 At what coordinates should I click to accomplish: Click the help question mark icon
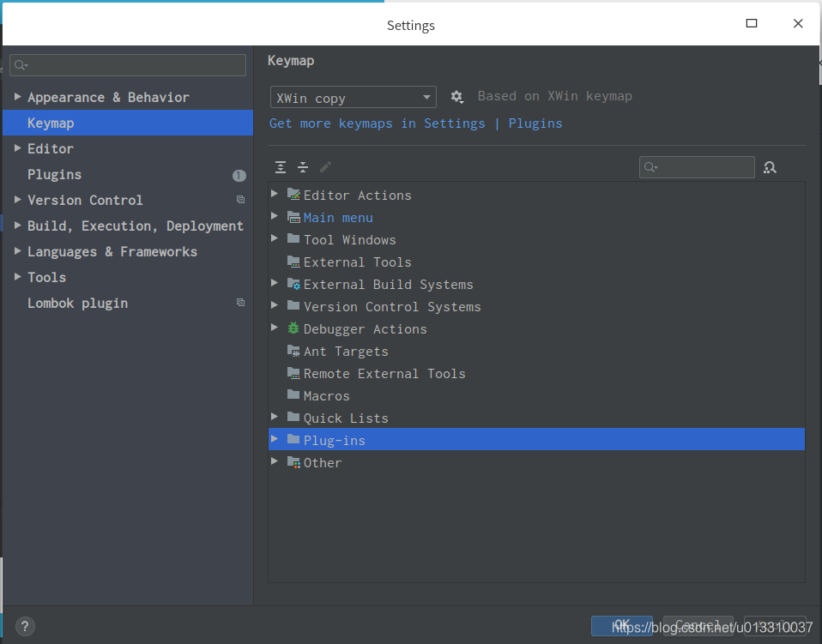[x=25, y=626]
